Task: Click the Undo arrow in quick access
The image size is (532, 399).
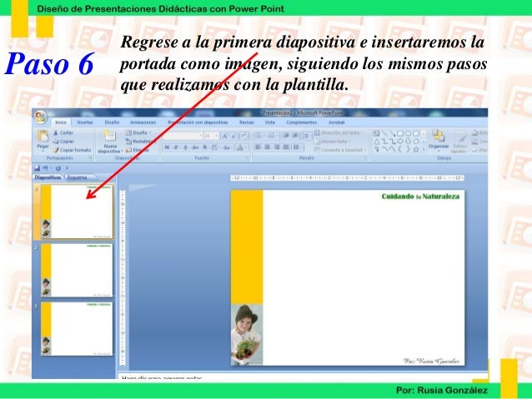Action: (46, 168)
